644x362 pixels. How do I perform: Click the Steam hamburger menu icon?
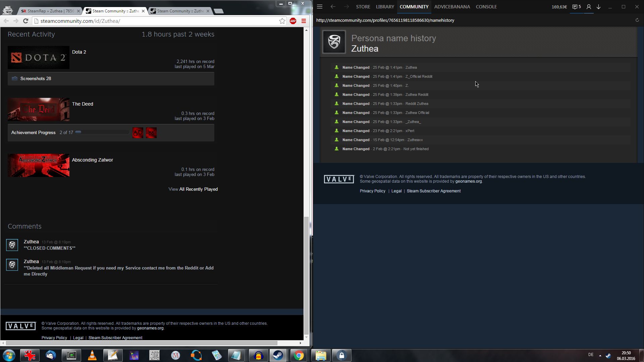pos(320,7)
